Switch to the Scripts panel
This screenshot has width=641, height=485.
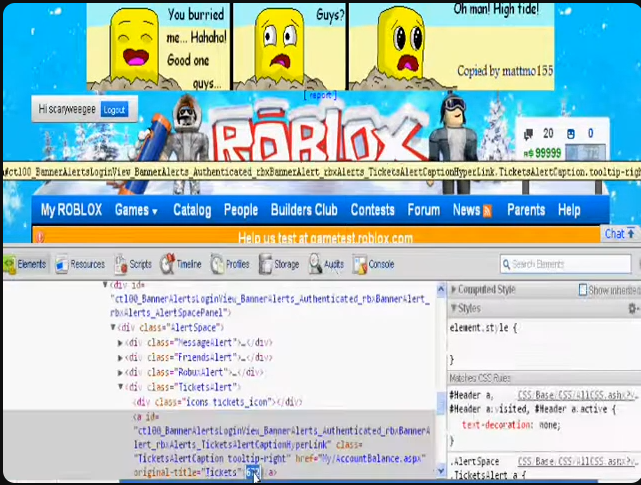click(133, 265)
